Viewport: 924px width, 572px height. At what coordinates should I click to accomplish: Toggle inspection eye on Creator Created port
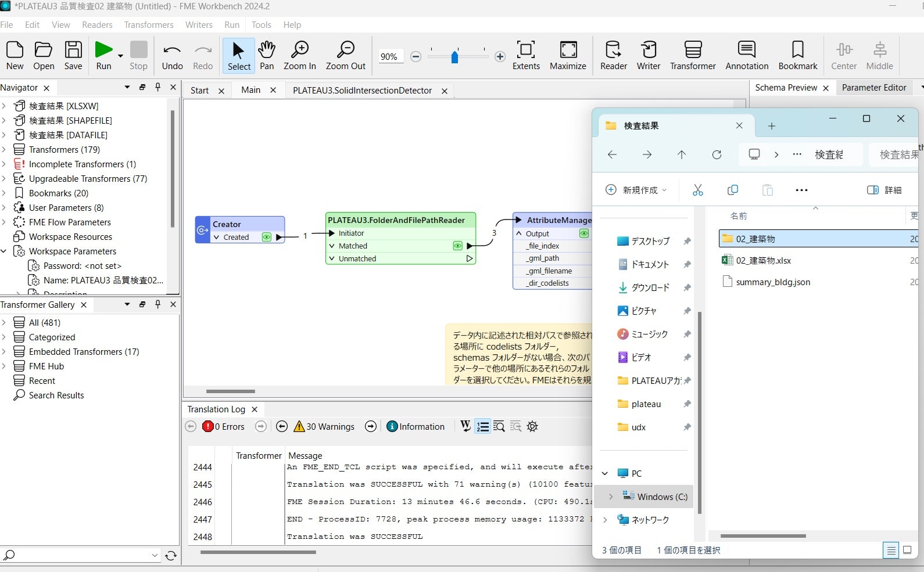click(x=266, y=237)
